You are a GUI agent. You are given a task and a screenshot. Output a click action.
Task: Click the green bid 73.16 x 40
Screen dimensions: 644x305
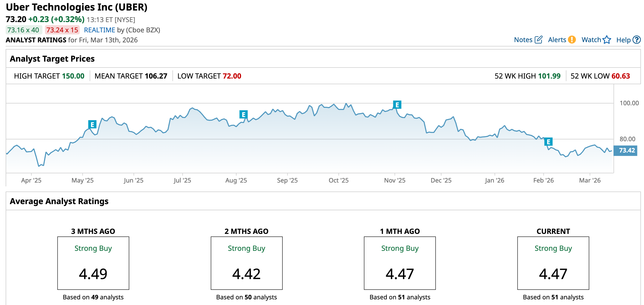(x=23, y=30)
